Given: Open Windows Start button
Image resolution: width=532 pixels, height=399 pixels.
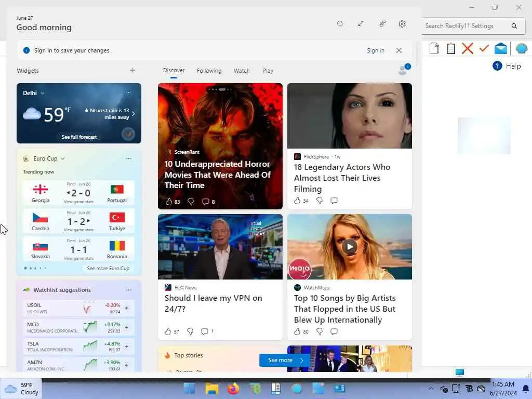Looking at the screenshot, I should tap(189, 389).
